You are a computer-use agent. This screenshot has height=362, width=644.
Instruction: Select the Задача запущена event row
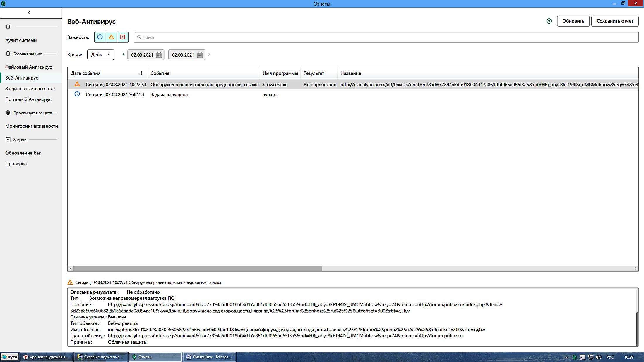pos(169,94)
